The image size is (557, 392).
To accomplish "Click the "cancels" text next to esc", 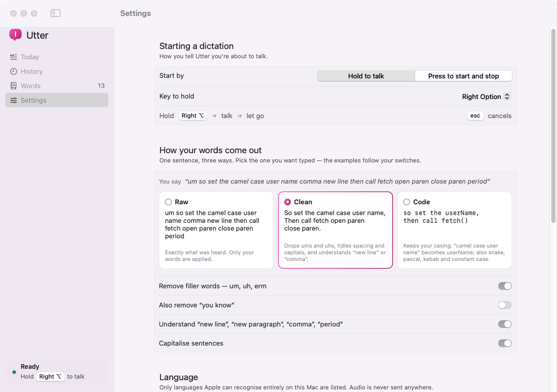I will (x=499, y=116).
